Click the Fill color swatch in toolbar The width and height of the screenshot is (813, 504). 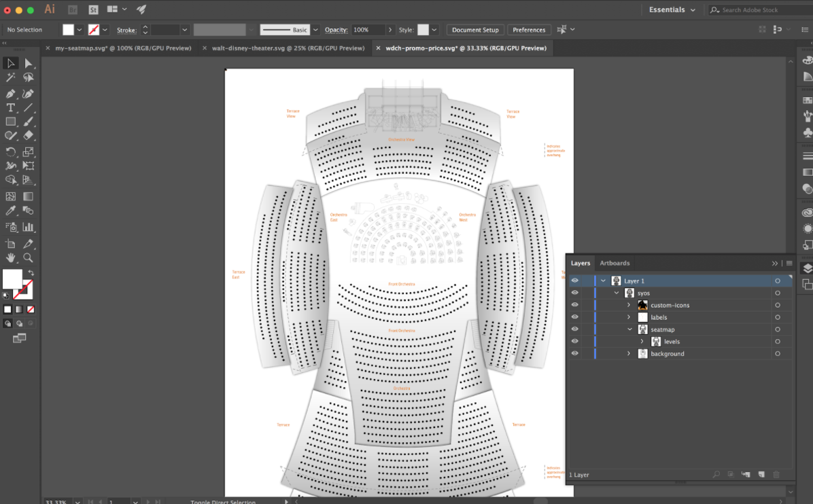[x=12, y=279]
